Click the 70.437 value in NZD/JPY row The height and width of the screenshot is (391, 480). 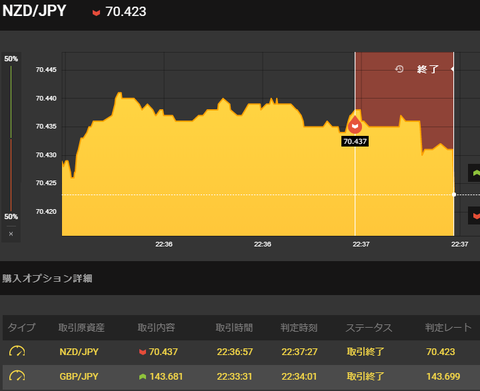pyautogui.click(x=163, y=352)
